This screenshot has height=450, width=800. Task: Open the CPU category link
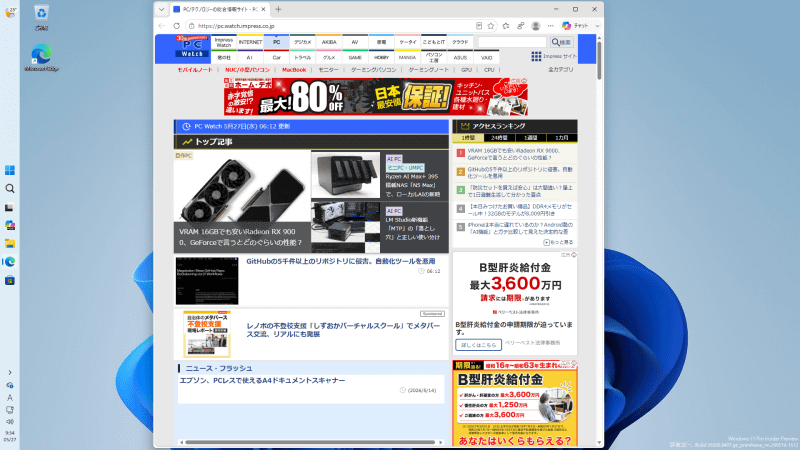pyautogui.click(x=489, y=70)
